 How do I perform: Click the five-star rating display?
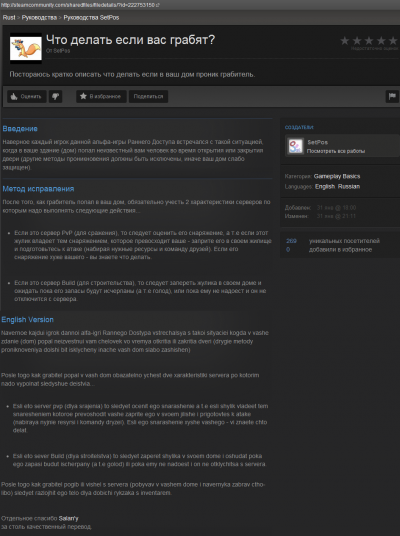(x=369, y=41)
